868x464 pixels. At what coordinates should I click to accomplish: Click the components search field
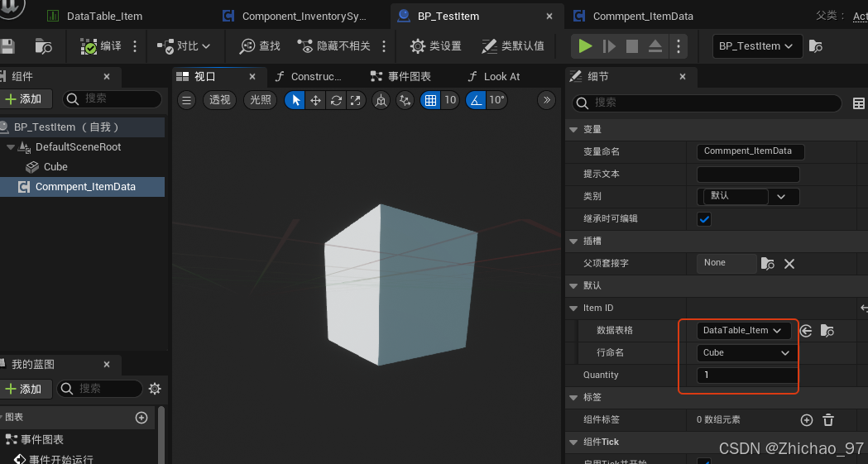tap(113, 99)
